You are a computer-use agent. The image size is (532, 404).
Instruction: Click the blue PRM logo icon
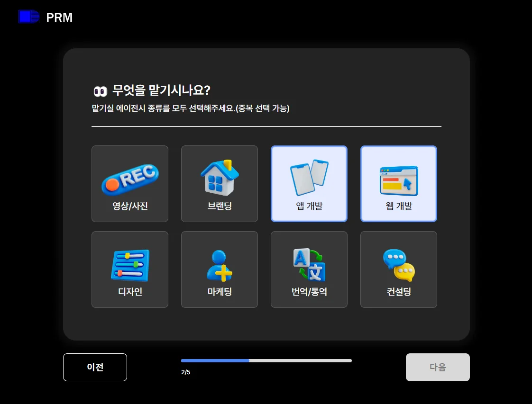[x=28, y=17]
